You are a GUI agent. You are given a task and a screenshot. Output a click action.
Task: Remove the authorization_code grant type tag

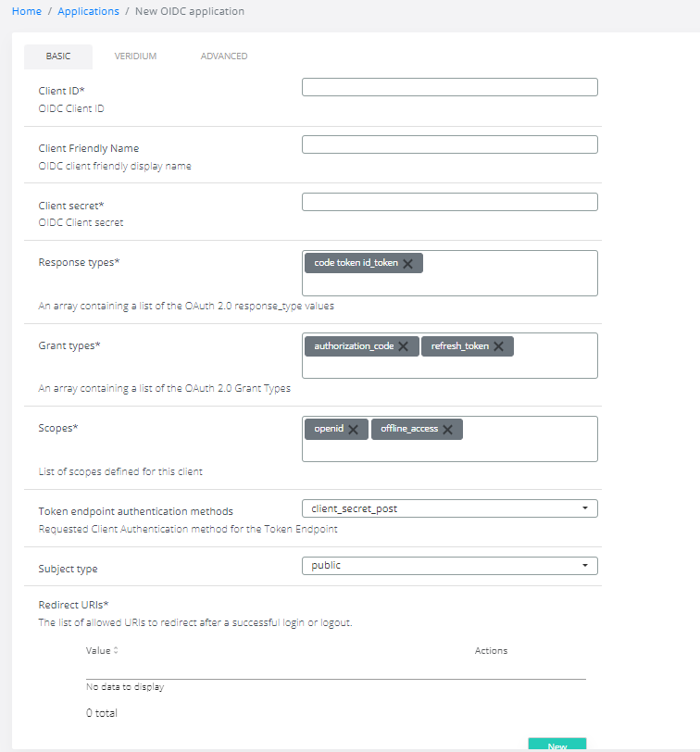(x=404, y=346)
